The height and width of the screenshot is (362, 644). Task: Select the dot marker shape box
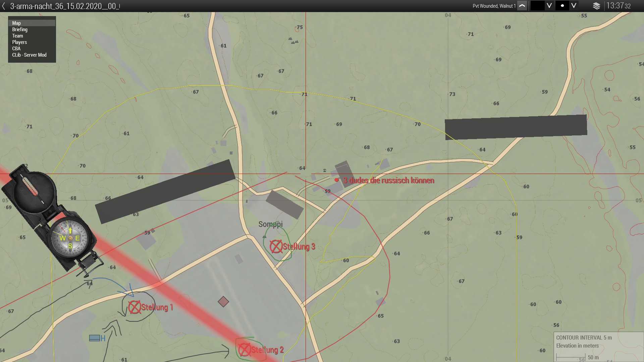(562, 6)
